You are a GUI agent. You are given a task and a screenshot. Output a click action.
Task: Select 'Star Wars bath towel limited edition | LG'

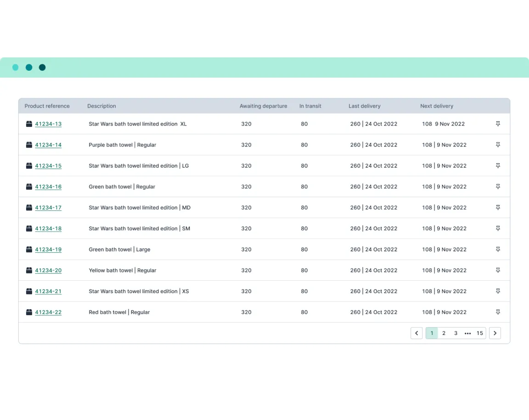(139, 166)
